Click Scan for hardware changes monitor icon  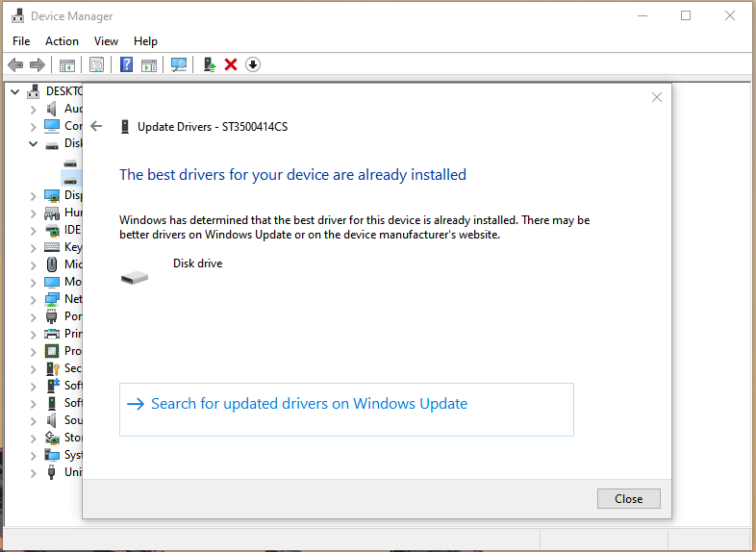tap(179, 64)
